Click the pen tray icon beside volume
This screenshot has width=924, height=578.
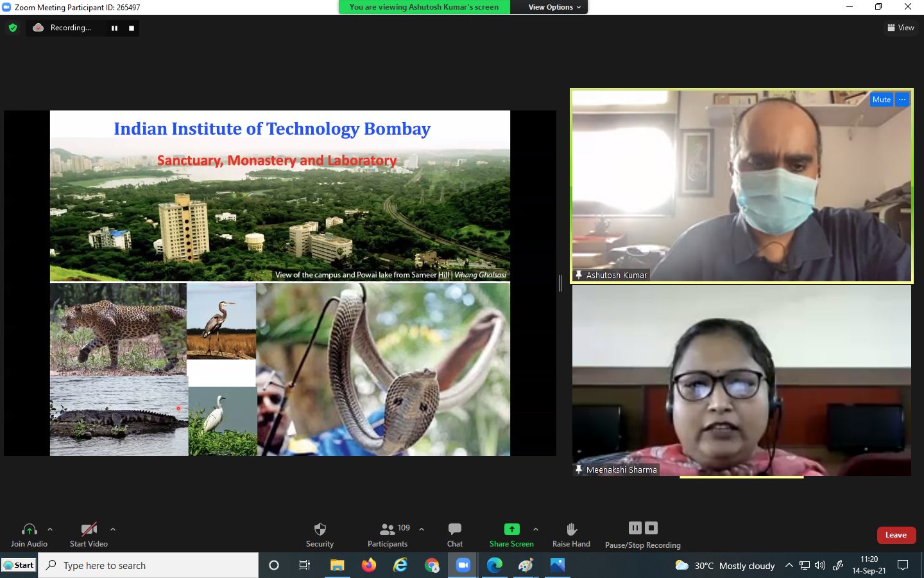[838, 565]
